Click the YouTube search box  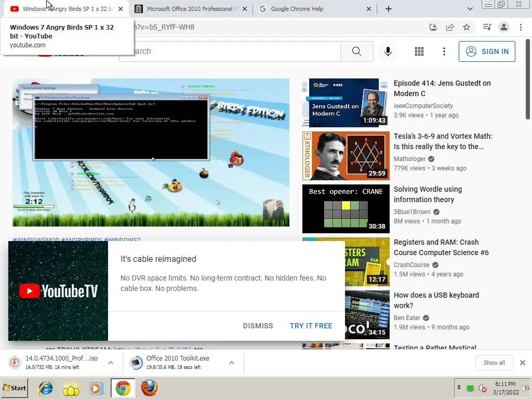point(230,51)
